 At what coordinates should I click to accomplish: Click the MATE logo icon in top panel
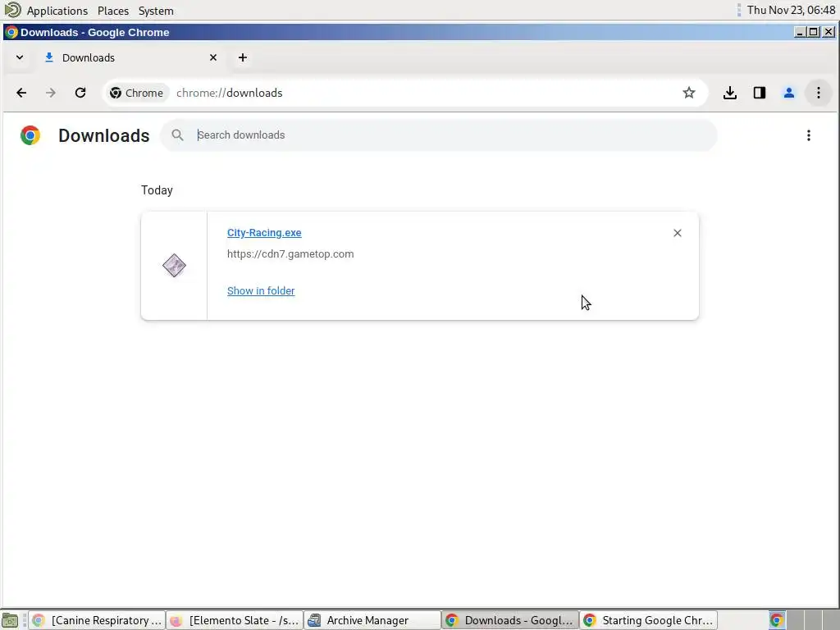click(12, 10)
